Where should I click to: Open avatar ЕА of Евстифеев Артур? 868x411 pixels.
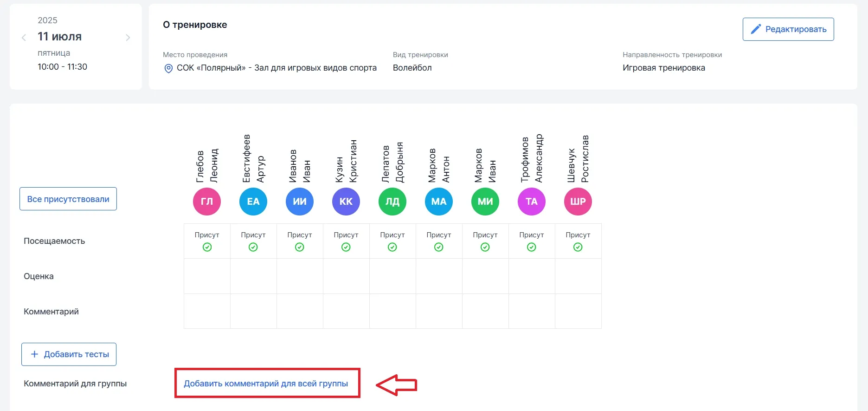click(x=253, y=202)
